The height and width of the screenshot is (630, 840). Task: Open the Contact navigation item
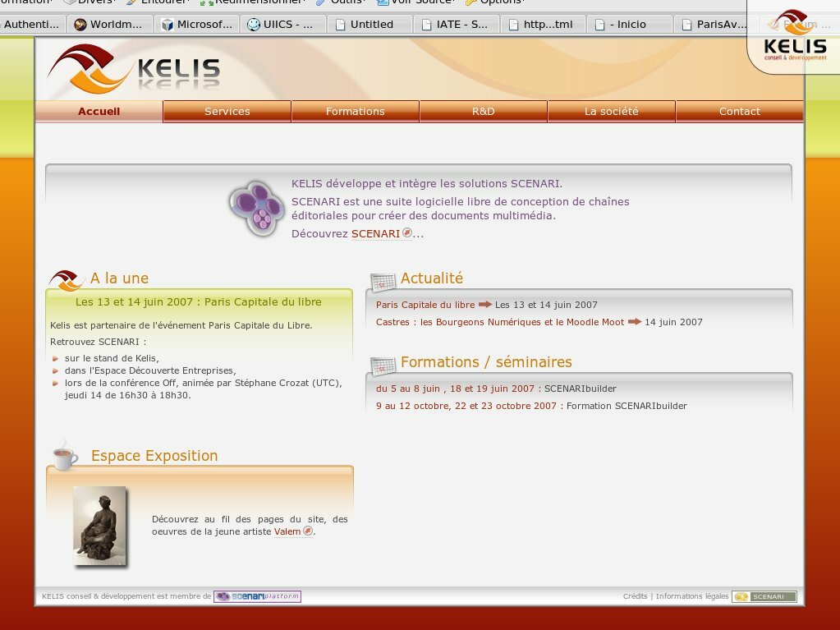click(x=739, y=112)
